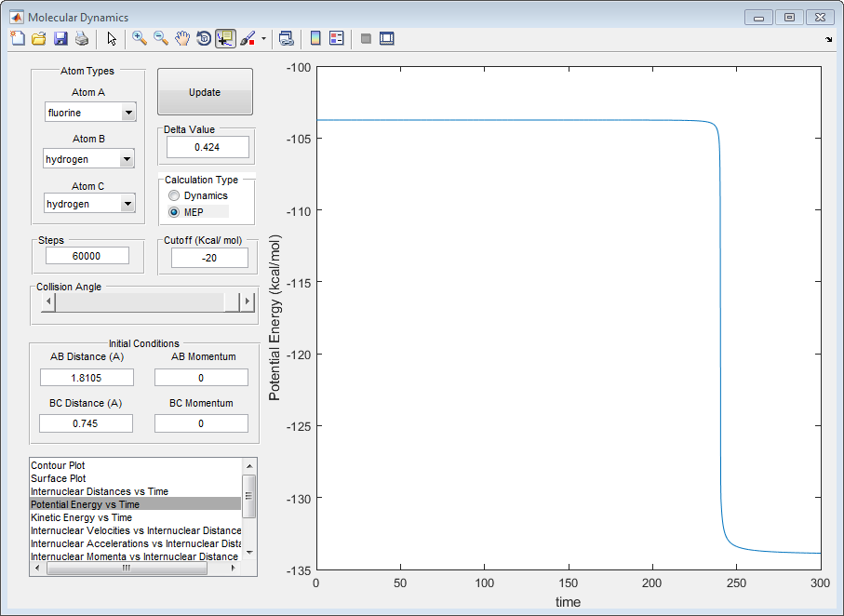Activate the Pan hand tool

(x=182, y=38)
